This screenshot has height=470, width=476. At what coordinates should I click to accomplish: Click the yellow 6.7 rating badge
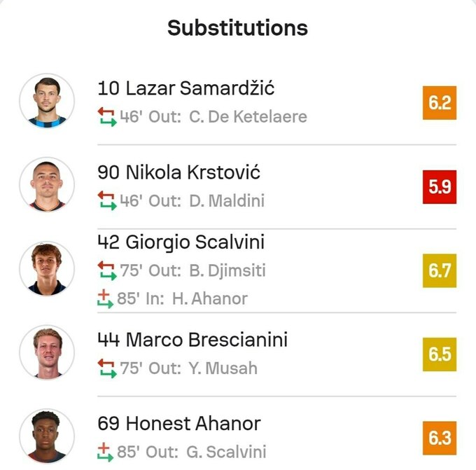point(440,271)
